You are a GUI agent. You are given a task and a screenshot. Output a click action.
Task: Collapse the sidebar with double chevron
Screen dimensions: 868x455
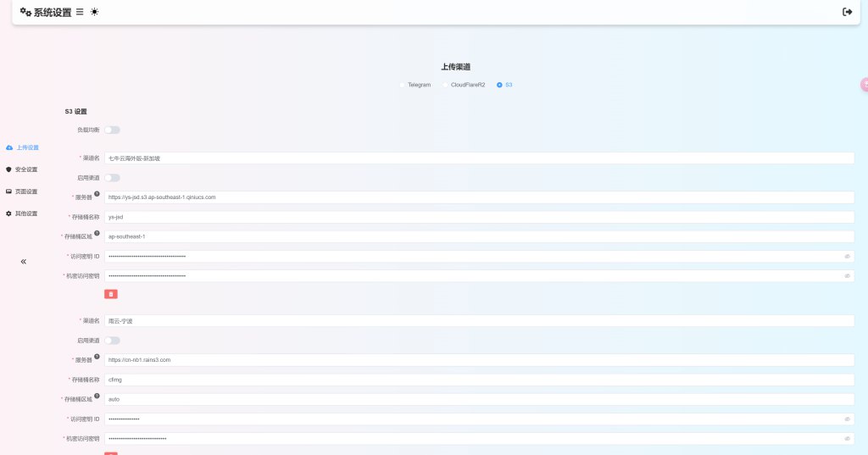coord(24,262)
